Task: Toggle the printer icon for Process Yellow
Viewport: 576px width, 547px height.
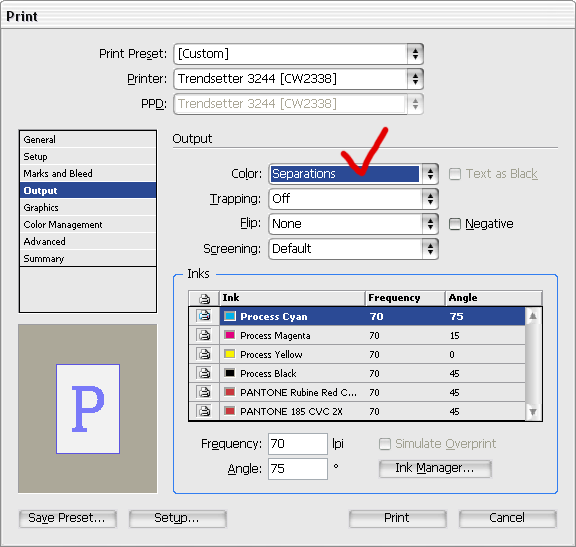Action: pyautogui.click(x=204, y=354)
